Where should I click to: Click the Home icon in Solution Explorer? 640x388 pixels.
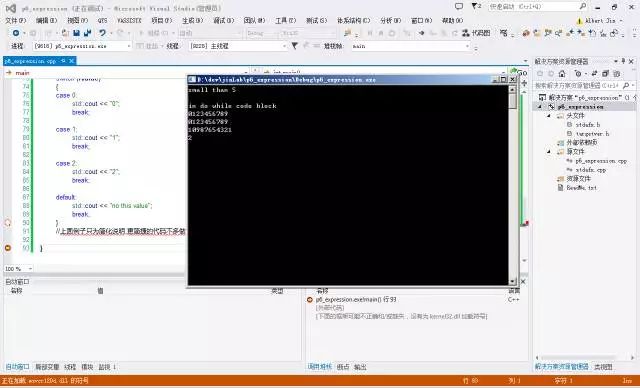(562, 74)
